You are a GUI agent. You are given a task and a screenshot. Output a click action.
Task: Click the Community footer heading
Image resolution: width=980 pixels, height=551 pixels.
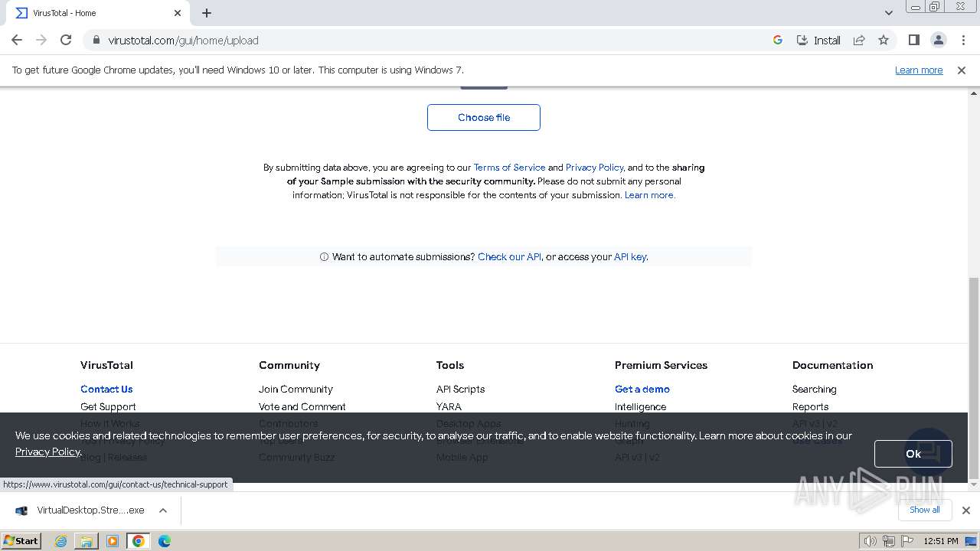pos(289,365)
